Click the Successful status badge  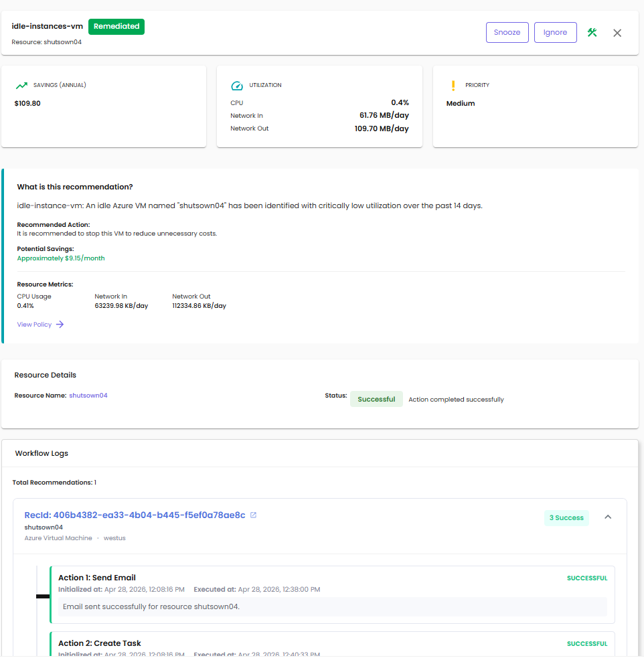point(376,399)
